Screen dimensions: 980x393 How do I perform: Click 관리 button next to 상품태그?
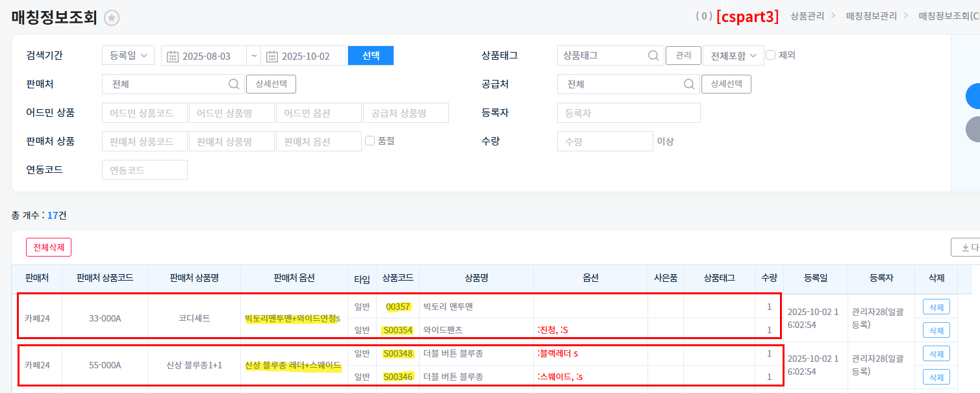683,56
